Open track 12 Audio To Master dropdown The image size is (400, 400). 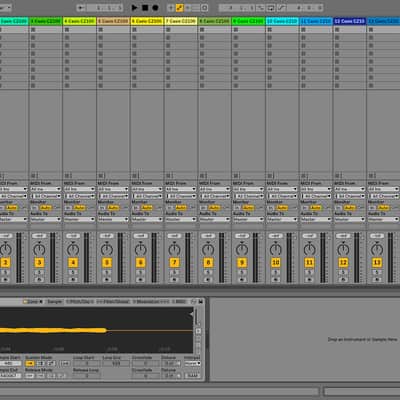(349, 219)
